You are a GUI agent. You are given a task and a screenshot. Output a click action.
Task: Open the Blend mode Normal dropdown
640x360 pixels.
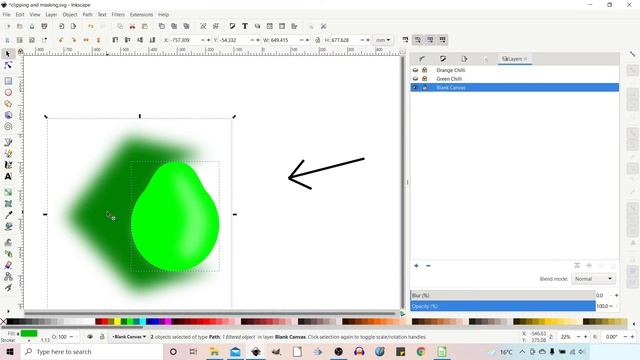point(593,279)
